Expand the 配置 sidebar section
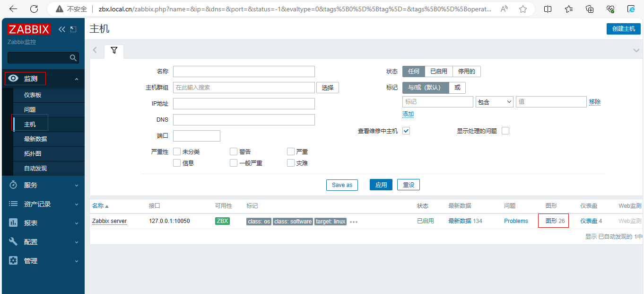Viewport: 644px width, 294px height. [x=44, y=242]
